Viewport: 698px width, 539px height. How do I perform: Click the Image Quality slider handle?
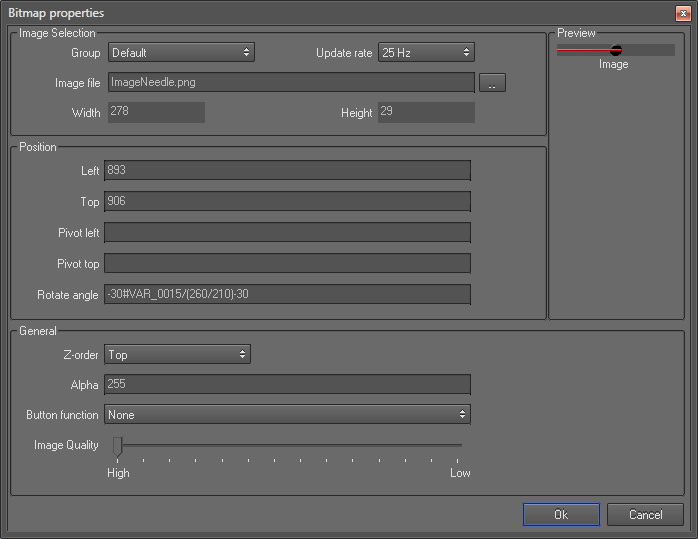tap(117, 445)
